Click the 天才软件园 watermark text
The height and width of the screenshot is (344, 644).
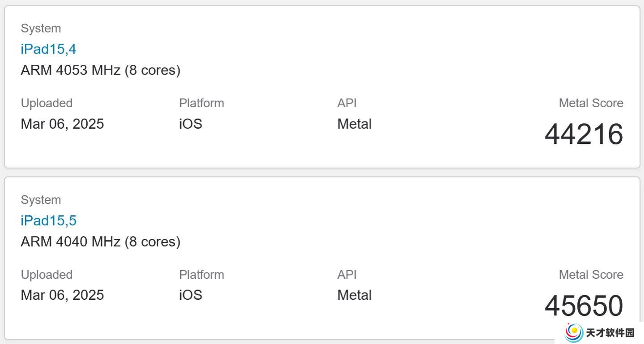(x=610, y=333)
